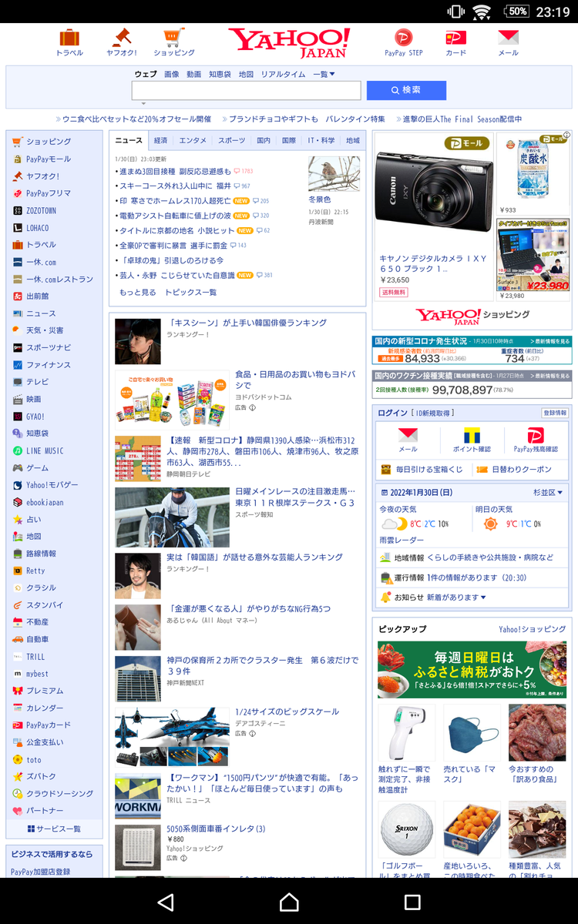Tap the Android recent apps button
This screenshot has height=924, width=578.
pyautogui.click(x=412, y=902)
